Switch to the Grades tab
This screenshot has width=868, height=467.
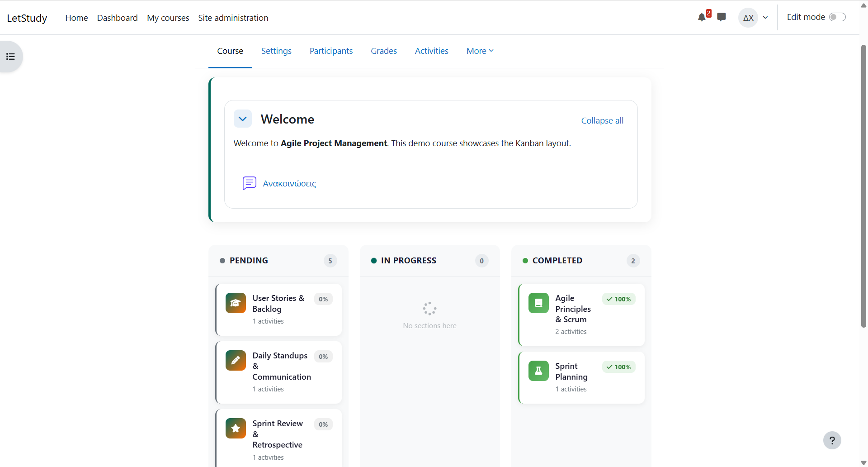[x=384, y=51]
